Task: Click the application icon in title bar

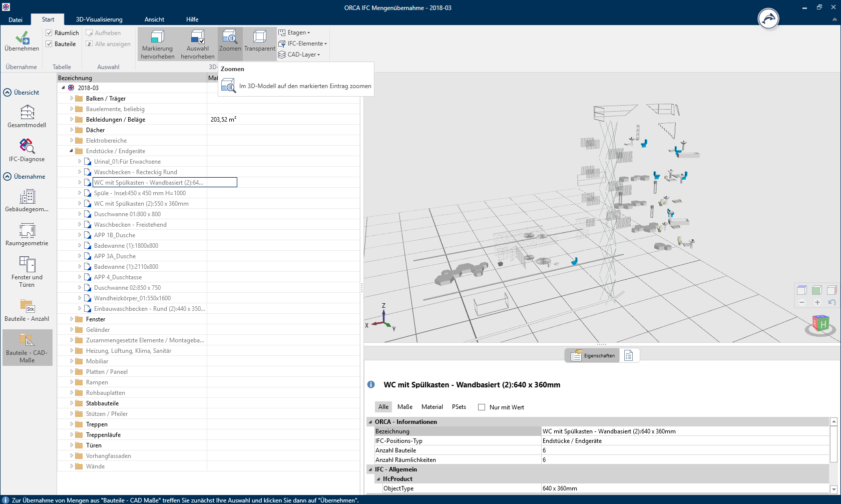Action: 6,7
